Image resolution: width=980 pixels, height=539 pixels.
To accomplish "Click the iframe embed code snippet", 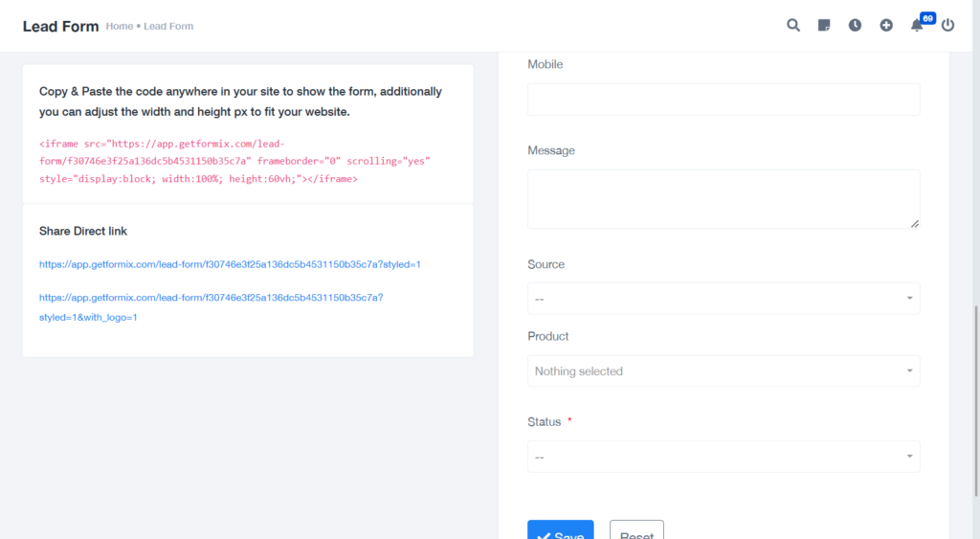I will pyautogui.click(x=234, y=162).
